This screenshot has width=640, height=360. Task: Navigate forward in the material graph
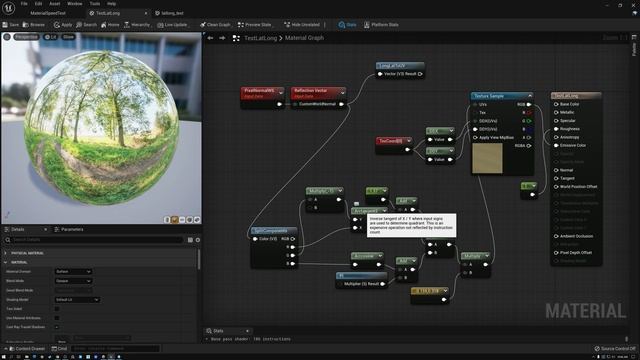click(222, 38)
